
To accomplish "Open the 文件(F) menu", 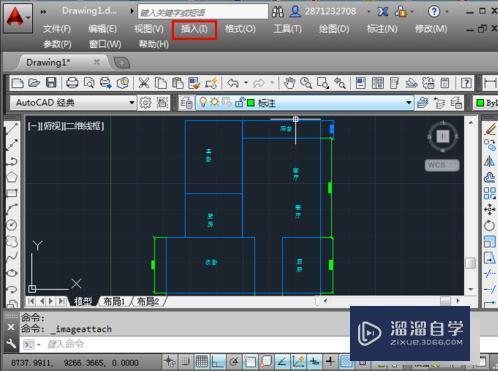I will click(x=57, y=29).
